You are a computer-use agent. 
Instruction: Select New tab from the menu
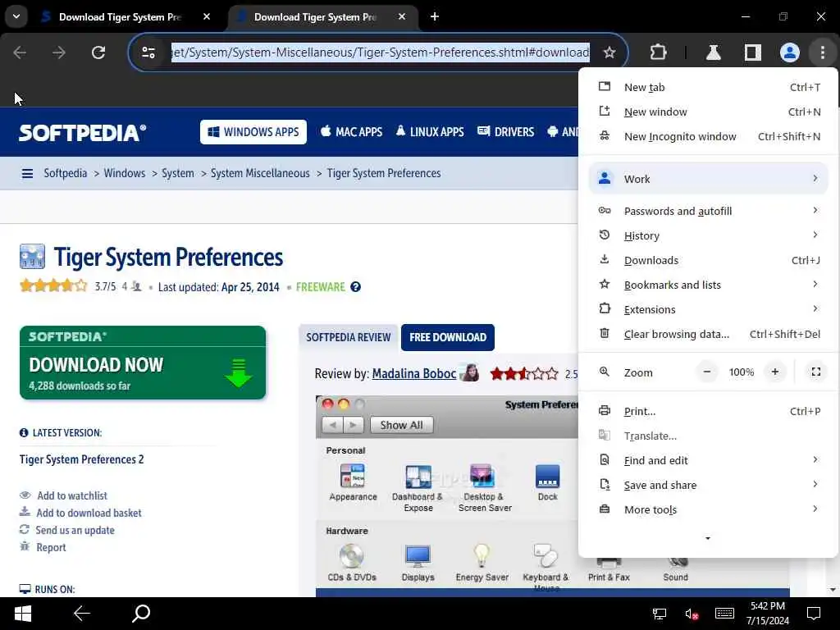[x=708, y=87]
